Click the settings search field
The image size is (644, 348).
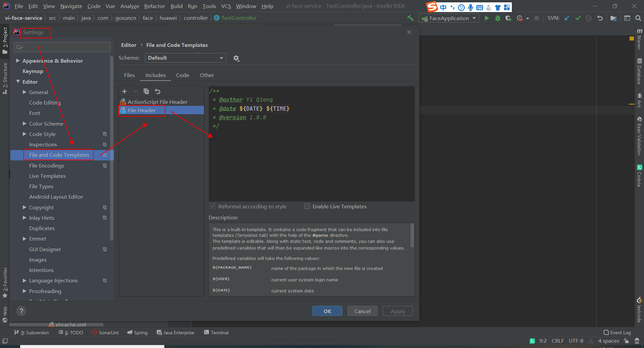[x=62, y=47]
